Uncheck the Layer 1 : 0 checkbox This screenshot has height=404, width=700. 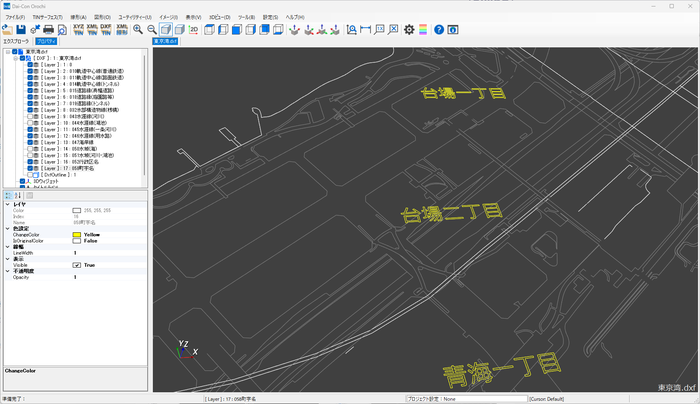click(30, 65)
